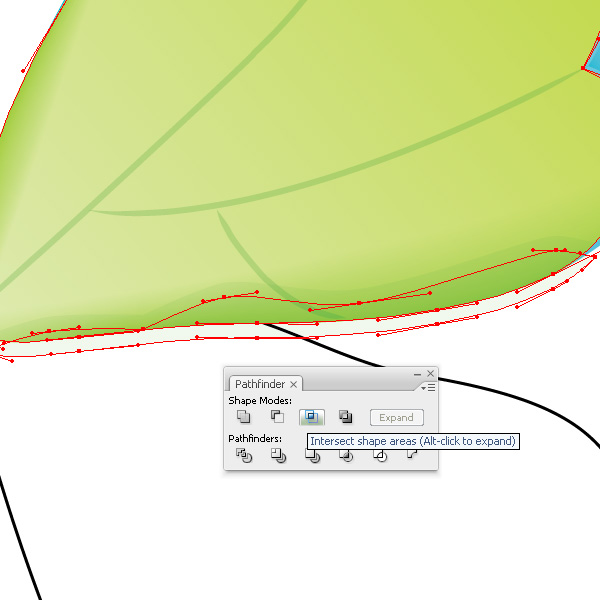Screen dimensions: 600x600
Task: Select the Pathfinder tab label
Action: coord(260,384)
